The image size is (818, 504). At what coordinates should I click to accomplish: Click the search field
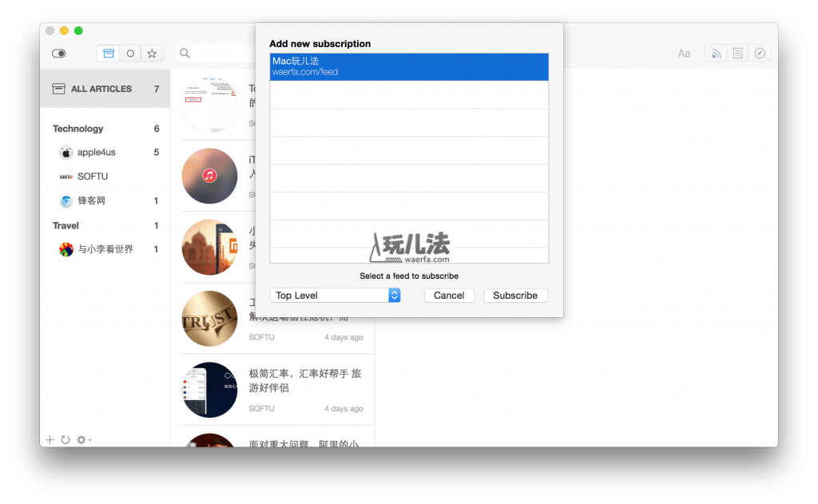[x=216, y=54]
